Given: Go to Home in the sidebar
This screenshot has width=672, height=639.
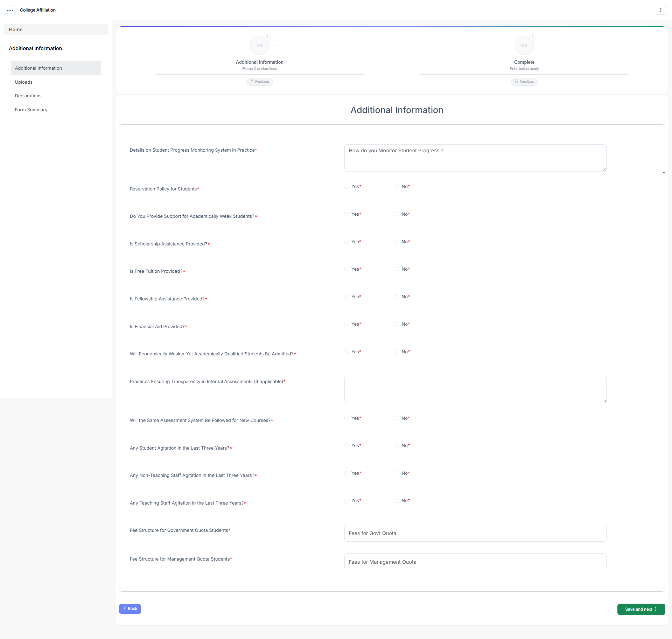Looking at the screenshot, I should click(56, 29).
